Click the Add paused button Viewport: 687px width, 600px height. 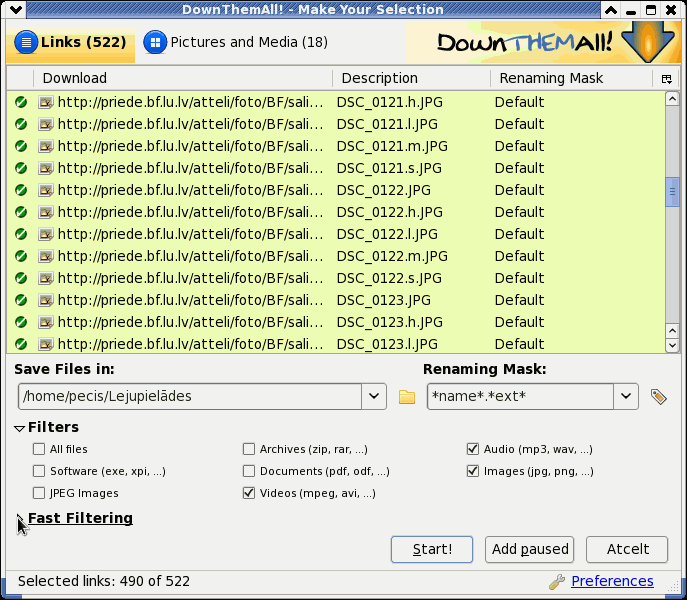click(530, 549)
